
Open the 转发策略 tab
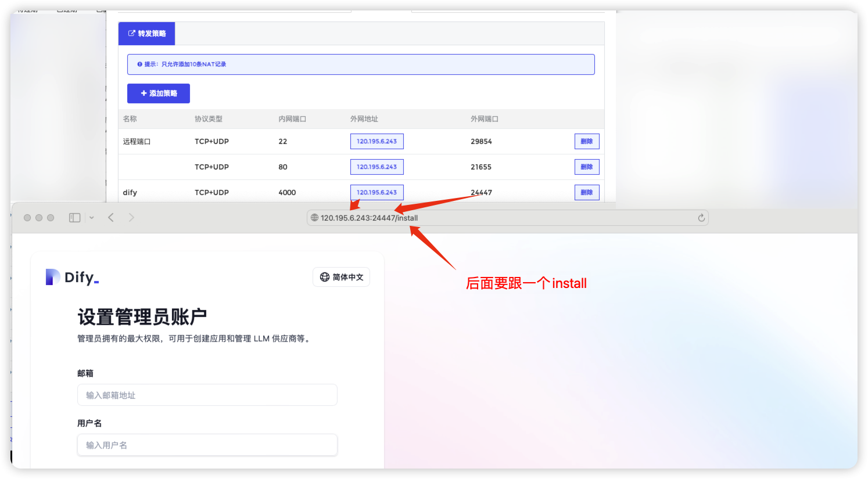pyautogui.click(x=146, y=34)
